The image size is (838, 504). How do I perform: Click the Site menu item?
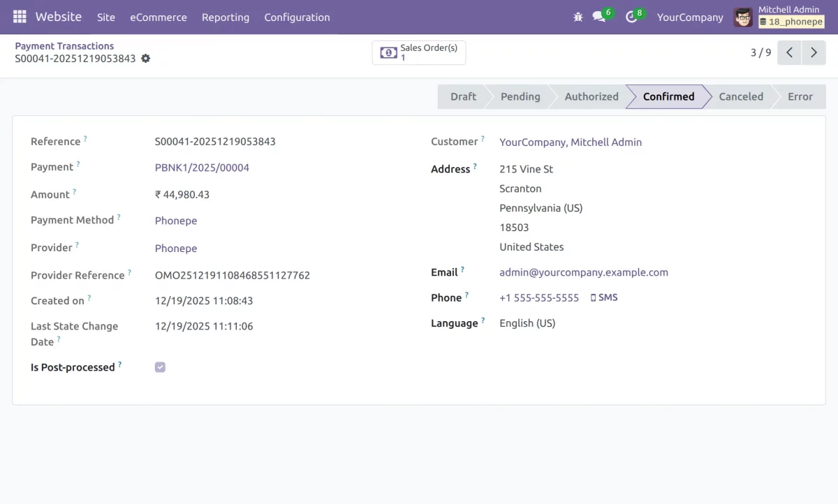point(105,17)
